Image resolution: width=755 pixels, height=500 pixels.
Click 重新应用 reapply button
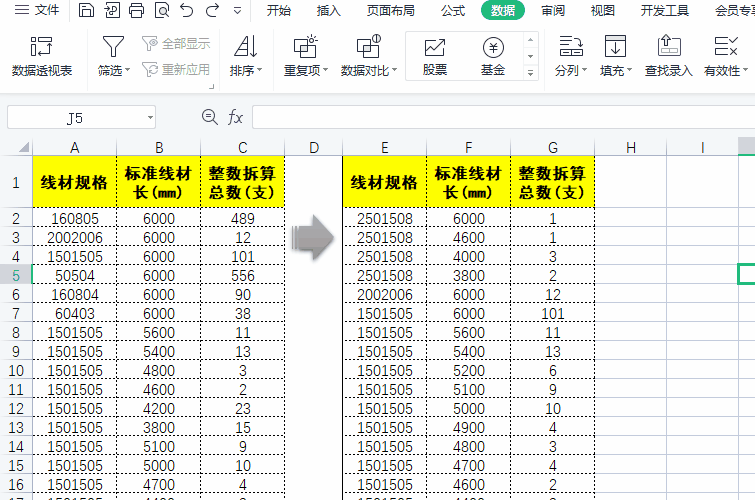click(x=176, y=70)
